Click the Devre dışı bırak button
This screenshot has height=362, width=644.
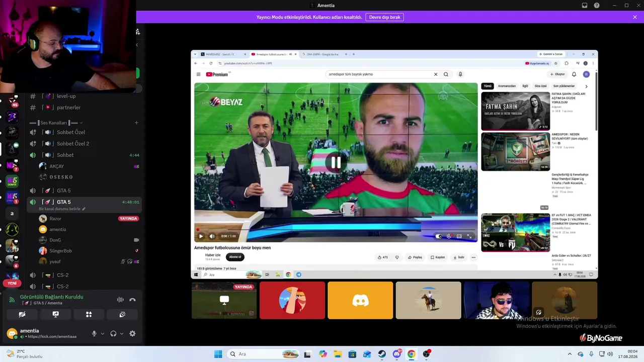[x=385, y=17]
